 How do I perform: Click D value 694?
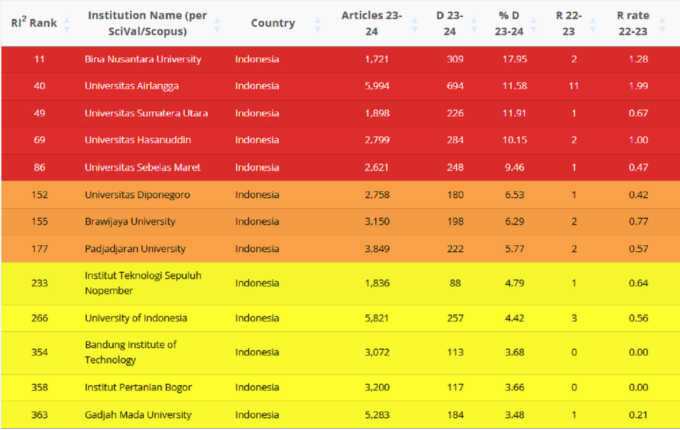[x=455, y=86]
